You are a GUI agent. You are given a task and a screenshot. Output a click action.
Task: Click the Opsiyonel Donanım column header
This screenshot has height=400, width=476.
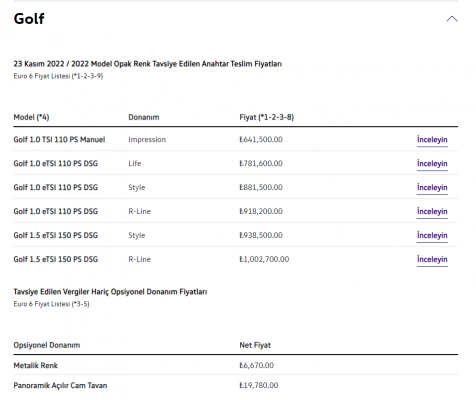pyautogui.click(x=47, y=345)
